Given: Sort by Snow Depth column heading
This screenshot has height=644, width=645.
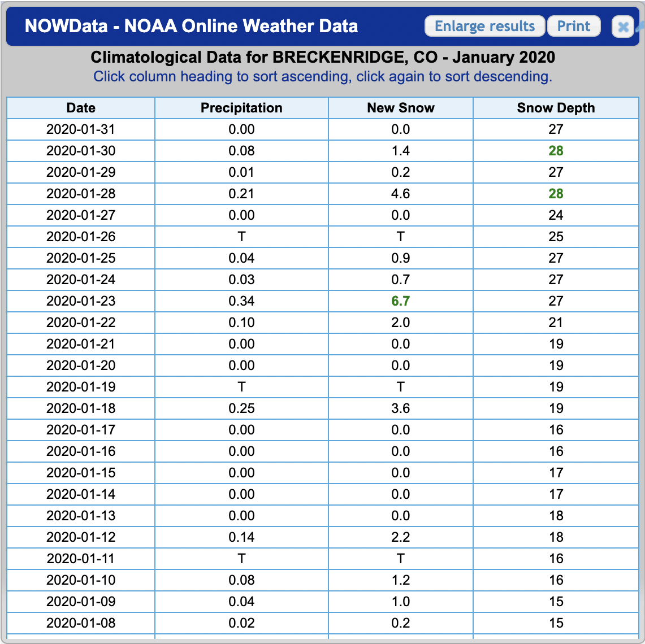Looking at the screenshot, I should (x=556, y=108).
